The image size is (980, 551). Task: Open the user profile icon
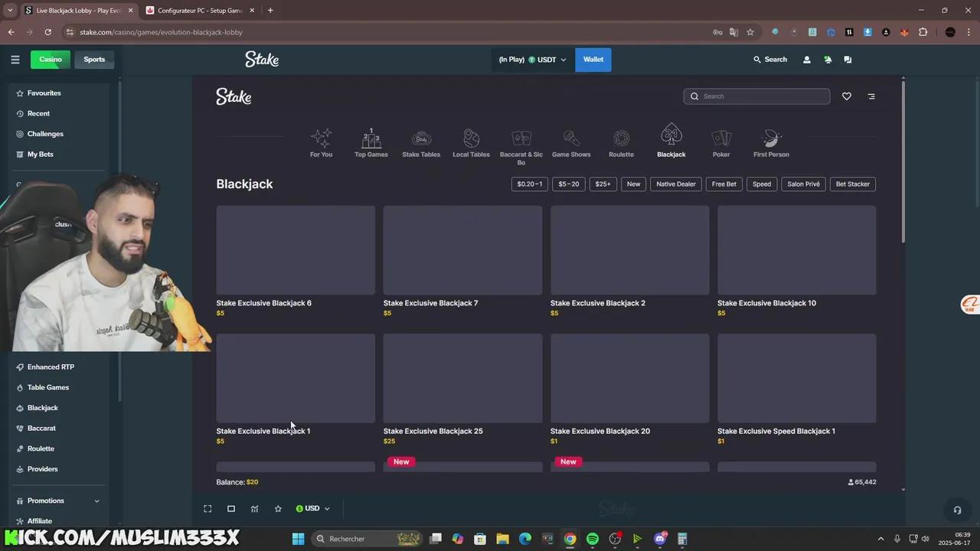806,59
